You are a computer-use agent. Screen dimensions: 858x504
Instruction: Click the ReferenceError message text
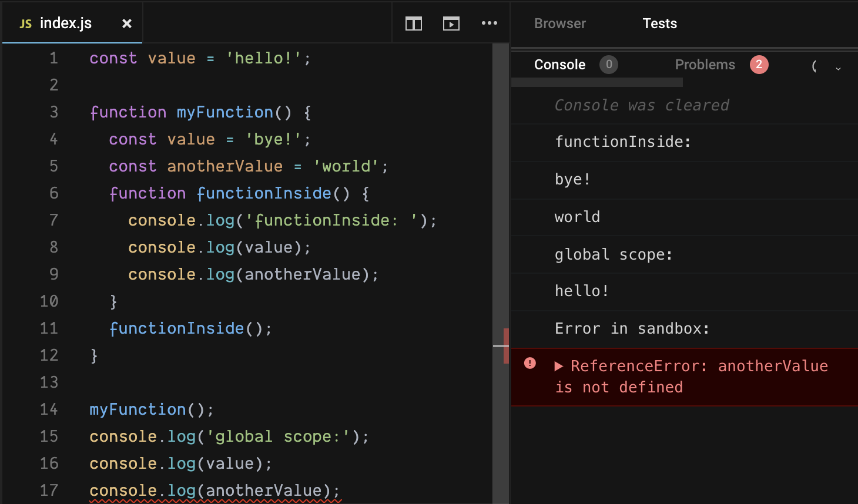pos(692,377)
